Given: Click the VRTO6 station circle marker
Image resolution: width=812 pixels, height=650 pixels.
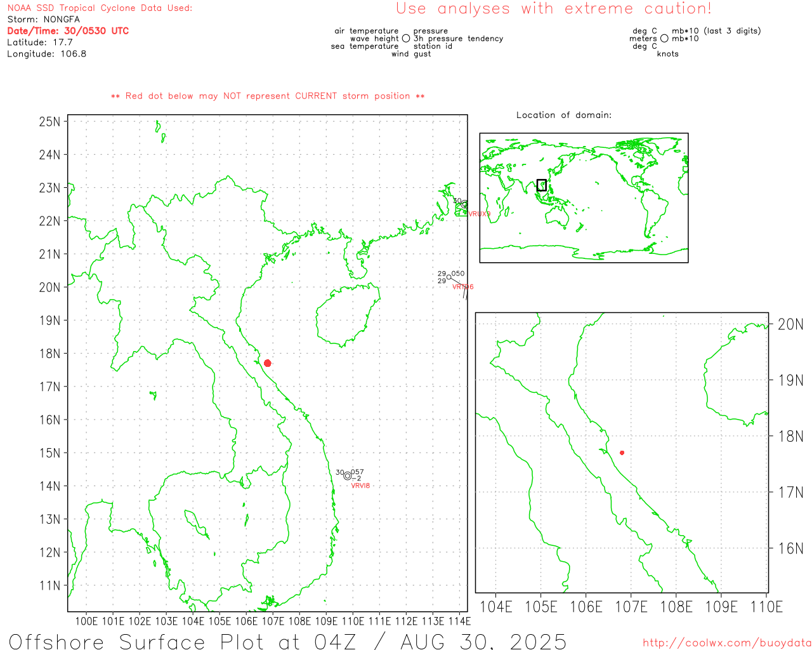Looking at the screenshot, I should click(x=449, y=277).
